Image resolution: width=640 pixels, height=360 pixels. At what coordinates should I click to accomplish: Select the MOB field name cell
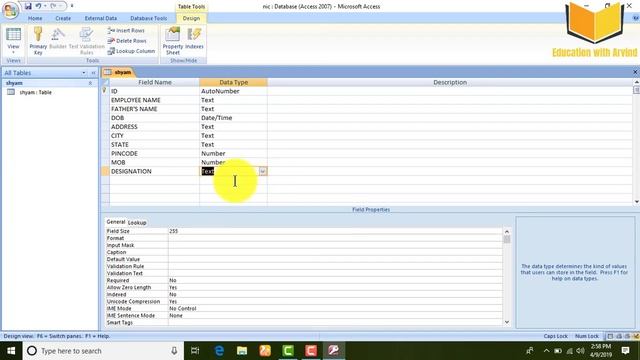tap(154, 162)
